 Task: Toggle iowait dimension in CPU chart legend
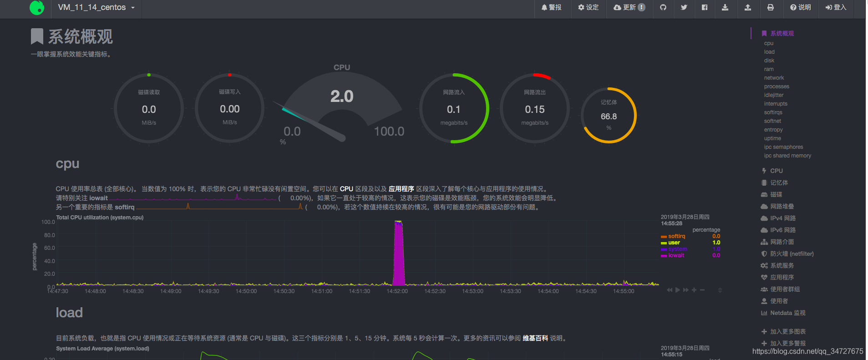click(x=676, y=255)
